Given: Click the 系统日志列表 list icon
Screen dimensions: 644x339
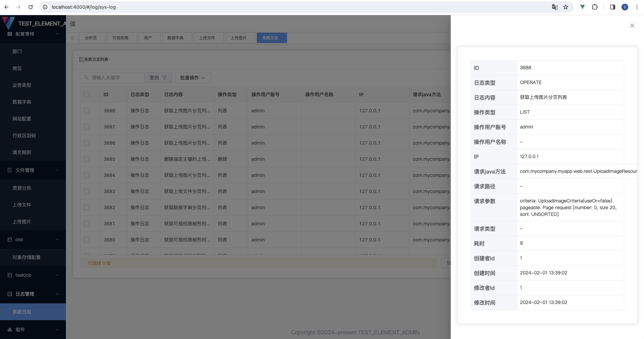Looking at the screenshot, I should tap(81, 59).
